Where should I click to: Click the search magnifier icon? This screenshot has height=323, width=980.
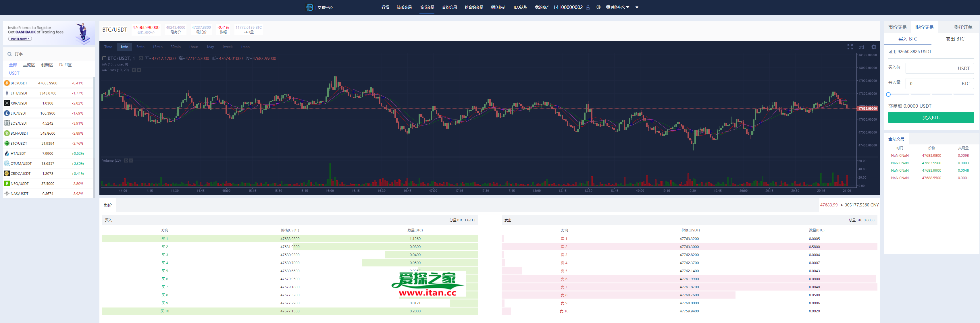[x=9, y=54]
